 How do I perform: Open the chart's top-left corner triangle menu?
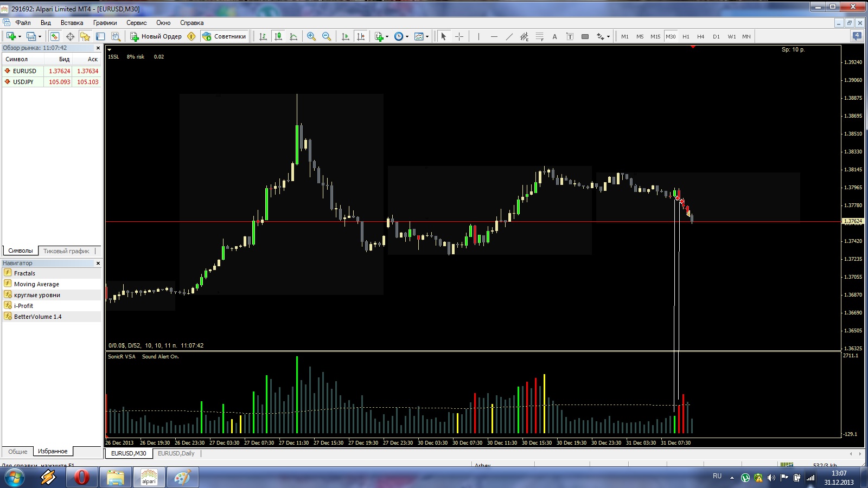tap(110, 49)
